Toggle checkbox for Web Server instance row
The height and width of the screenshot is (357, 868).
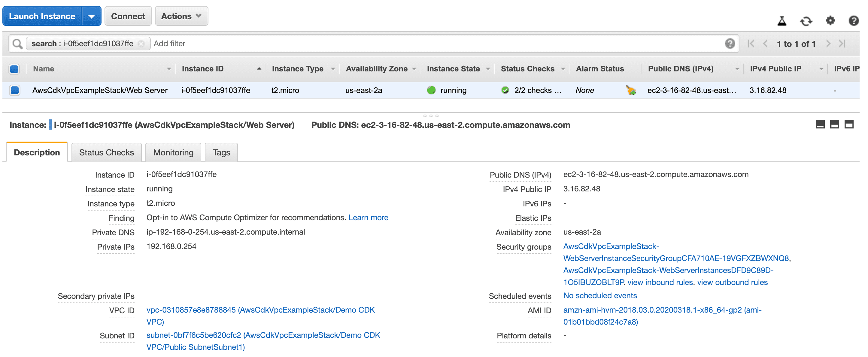pyautogui.click(x=14, y=90)
